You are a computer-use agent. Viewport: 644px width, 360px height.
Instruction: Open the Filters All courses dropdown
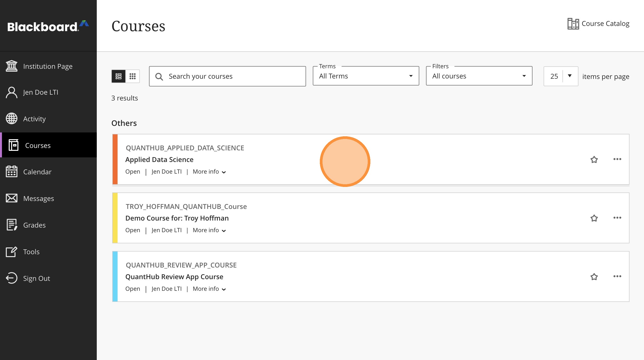479,76
